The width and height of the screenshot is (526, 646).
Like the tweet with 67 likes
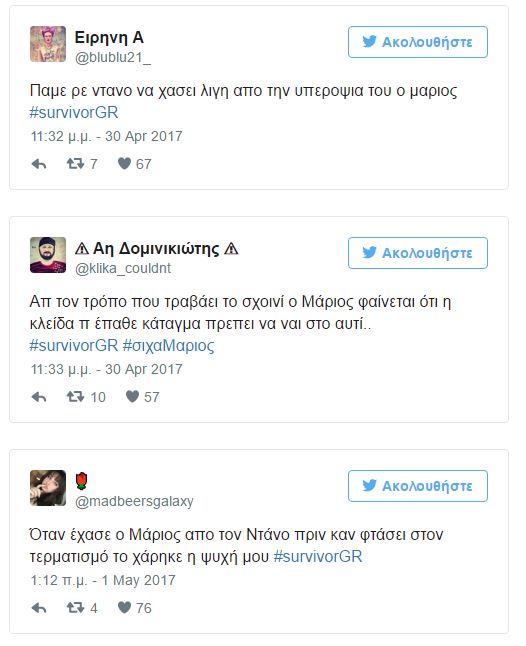pos(124,164)
